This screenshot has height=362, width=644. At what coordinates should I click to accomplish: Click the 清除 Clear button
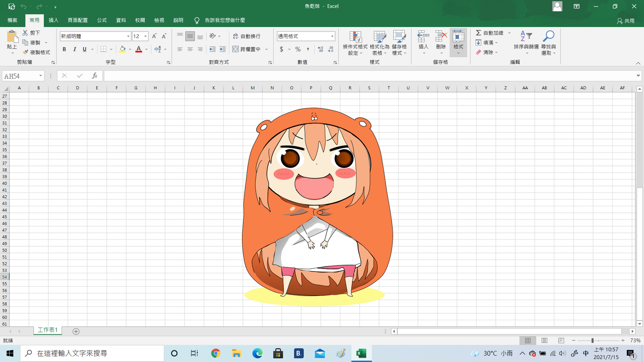tap(487, 52)
